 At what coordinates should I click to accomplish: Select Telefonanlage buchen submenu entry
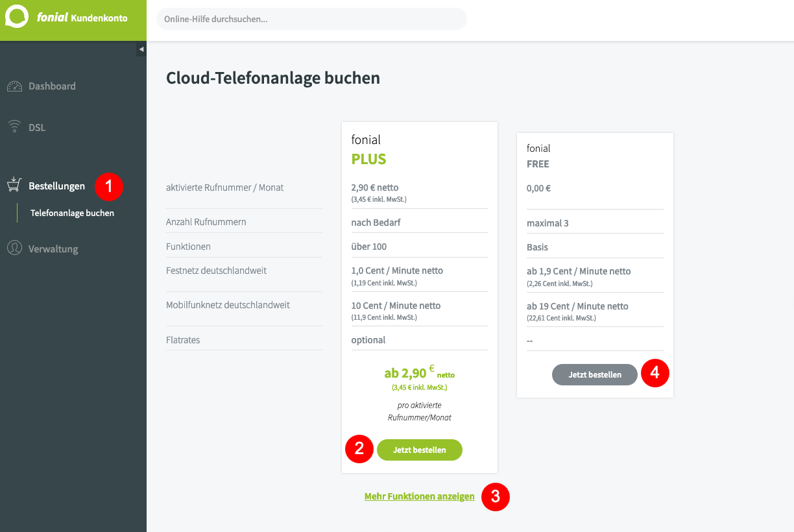72,213
